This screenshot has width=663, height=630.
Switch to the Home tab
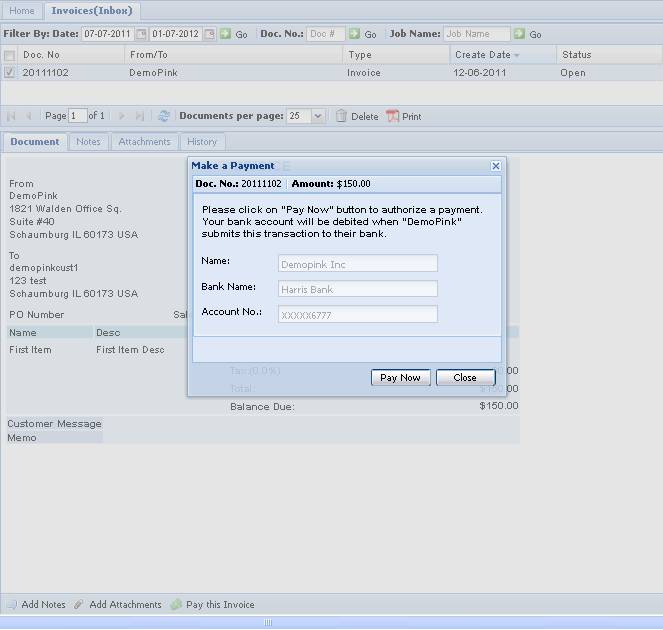(x=21, y=11)
